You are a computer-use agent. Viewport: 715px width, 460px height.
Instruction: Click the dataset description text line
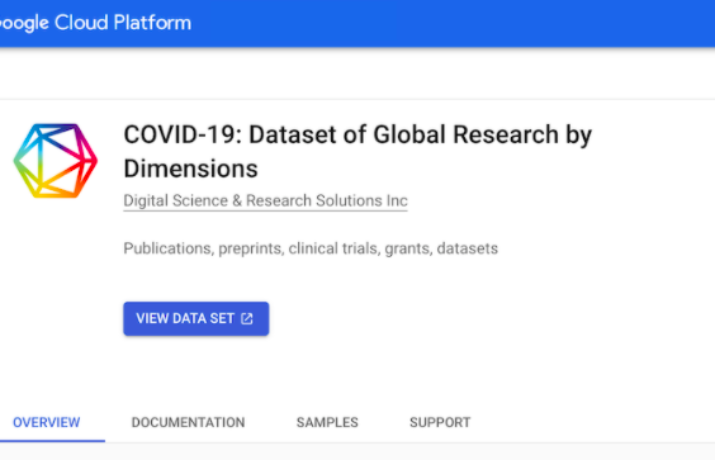click(310, 249)
